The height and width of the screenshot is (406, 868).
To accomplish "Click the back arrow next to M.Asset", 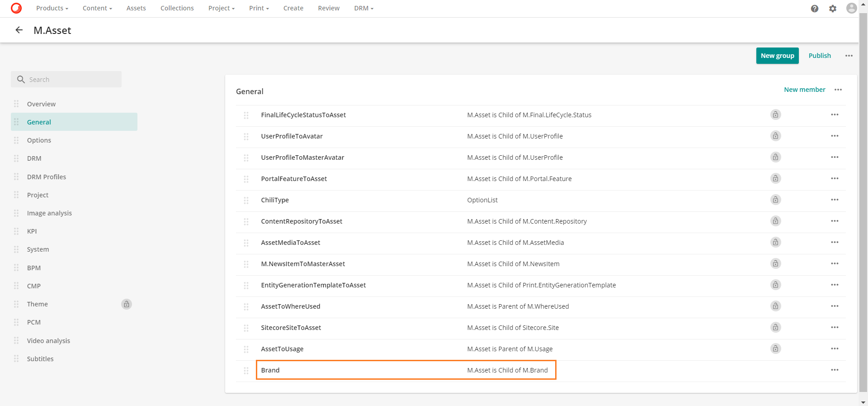I will click(19, 30).
